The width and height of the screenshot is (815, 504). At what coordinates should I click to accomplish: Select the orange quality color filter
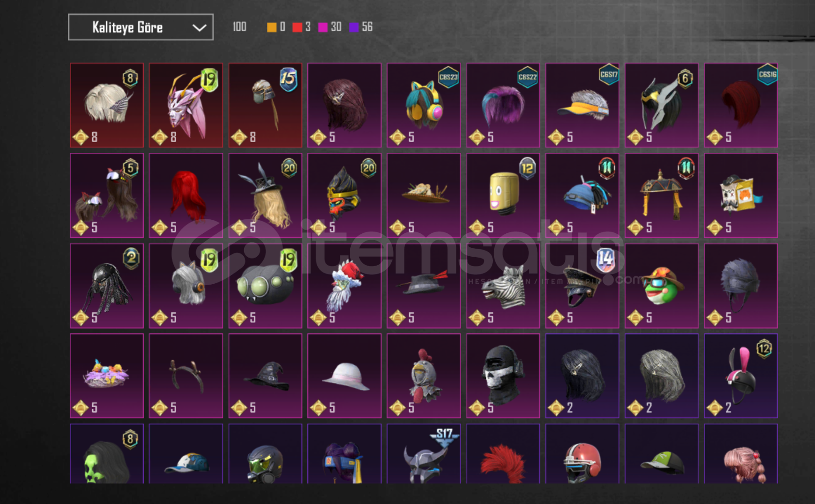(x=275, y=27)
